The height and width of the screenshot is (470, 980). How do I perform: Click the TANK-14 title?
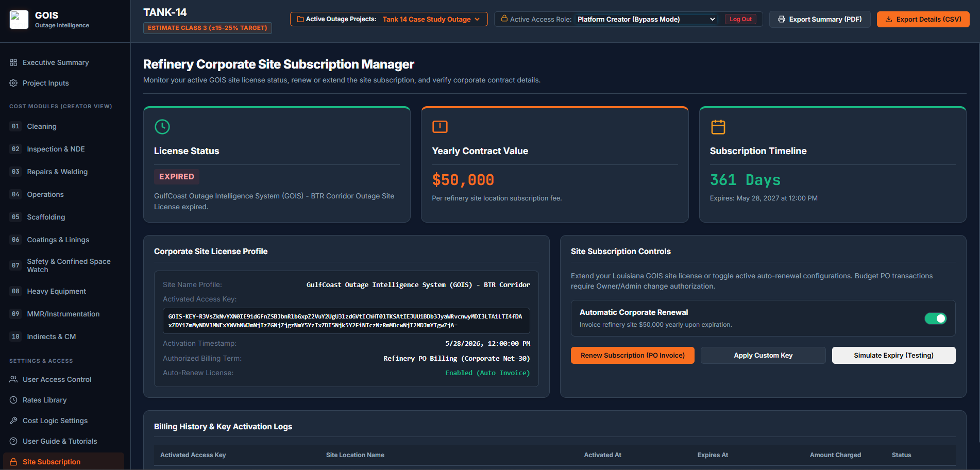coord(165,12)
